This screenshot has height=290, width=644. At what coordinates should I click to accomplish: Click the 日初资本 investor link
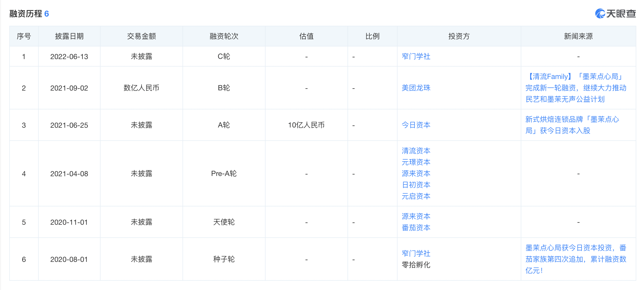point(416,185)
